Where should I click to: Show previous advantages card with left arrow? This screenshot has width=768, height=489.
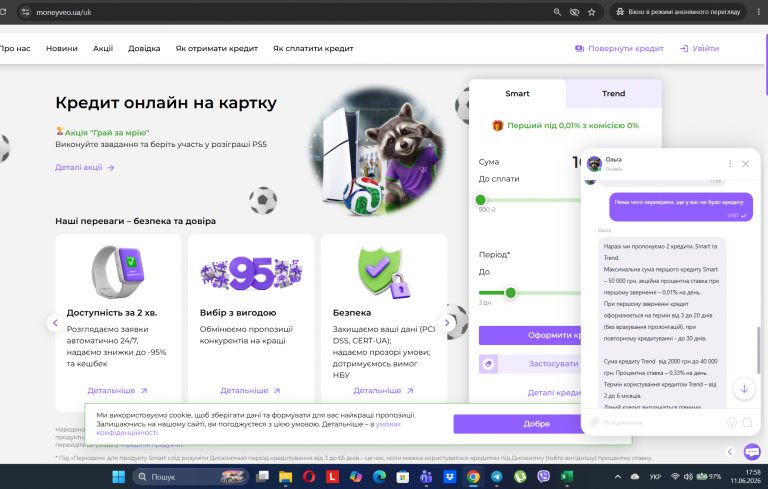(x=55, y=323)
